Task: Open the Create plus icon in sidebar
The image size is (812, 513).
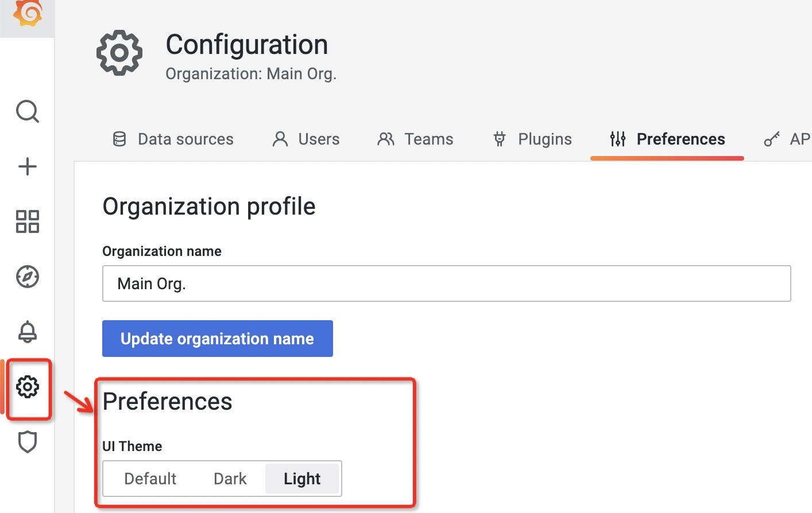Action: [x=28, y=167]
